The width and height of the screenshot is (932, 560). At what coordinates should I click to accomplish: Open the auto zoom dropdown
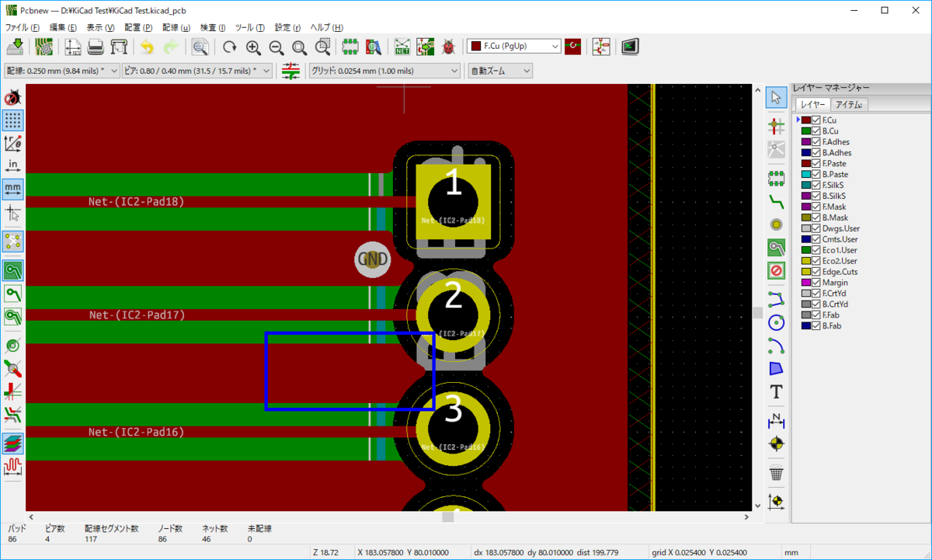(500, 71)
